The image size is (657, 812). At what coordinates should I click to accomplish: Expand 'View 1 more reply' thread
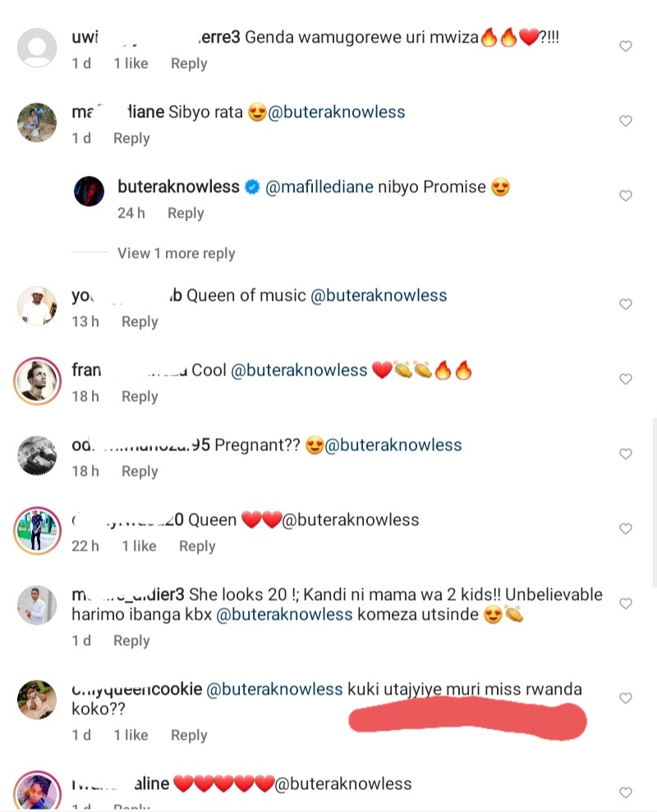[176, 253]
